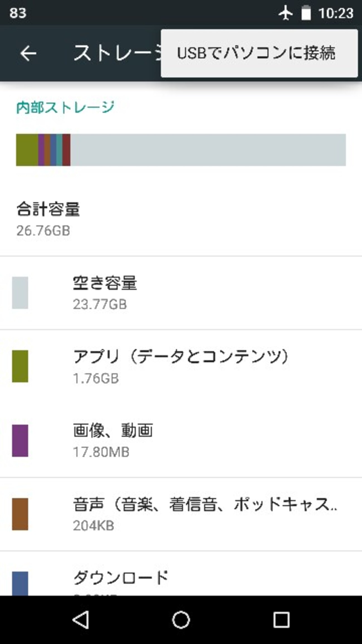This screenshot has width=362, height=644.
Task: Tap the brown 音声 color swatch
Action: (x=20, y=514)
